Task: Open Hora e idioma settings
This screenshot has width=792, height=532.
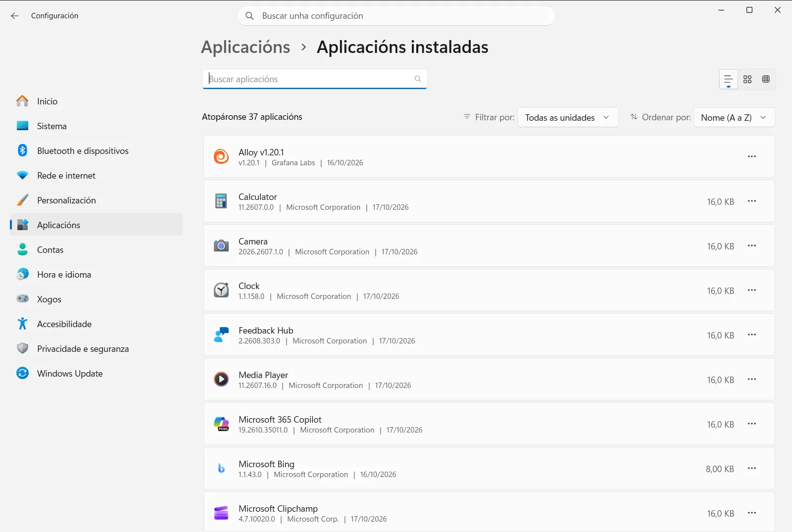Action: coord(97,274)
